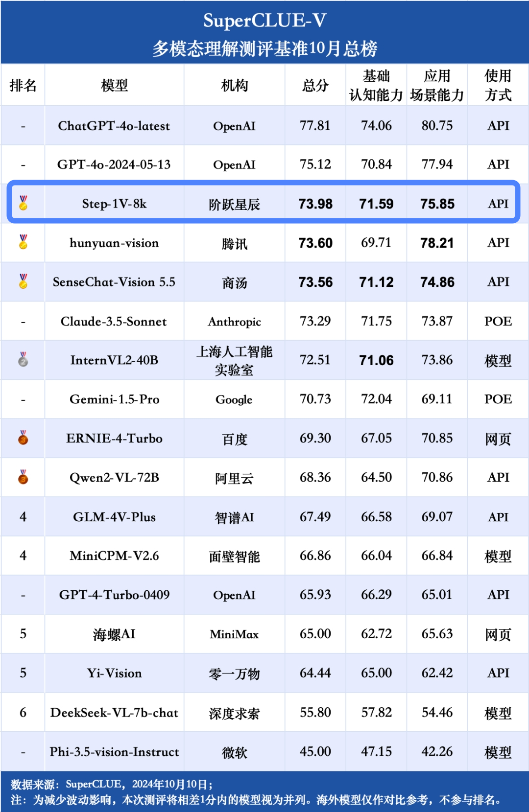Click the GPT-4-Turbo-0409 model cell
Screen dimensions: 529x812
[x=114, y=595]
